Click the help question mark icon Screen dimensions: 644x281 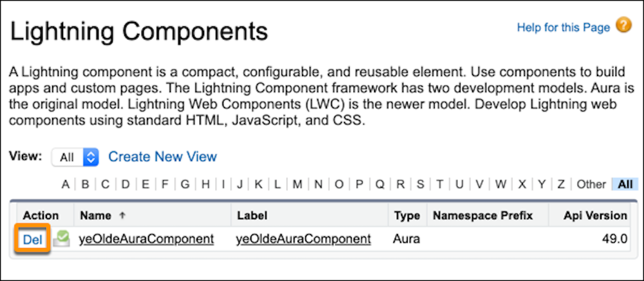(623, 26)
